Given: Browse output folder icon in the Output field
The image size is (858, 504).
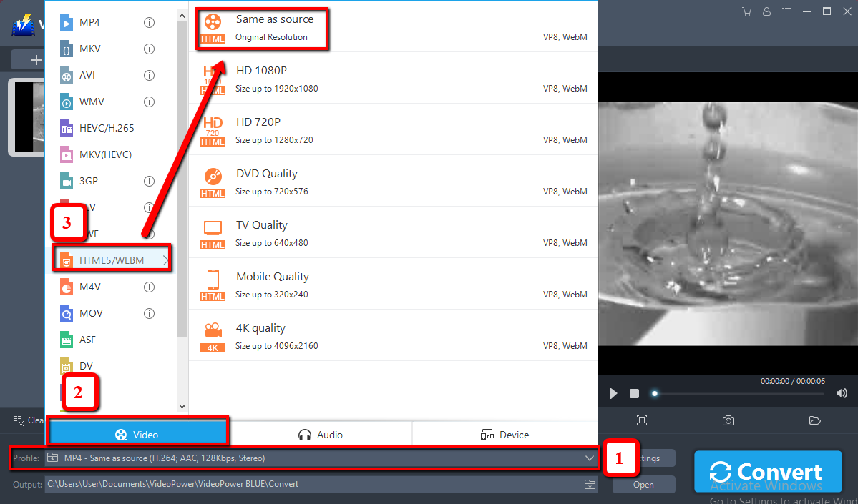Looking at the screenshot, I should point(590,485).
